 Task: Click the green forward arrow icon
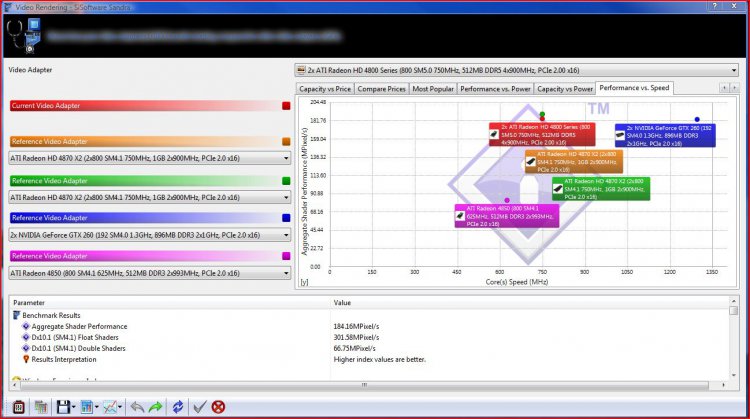click(x=155, y=407)
